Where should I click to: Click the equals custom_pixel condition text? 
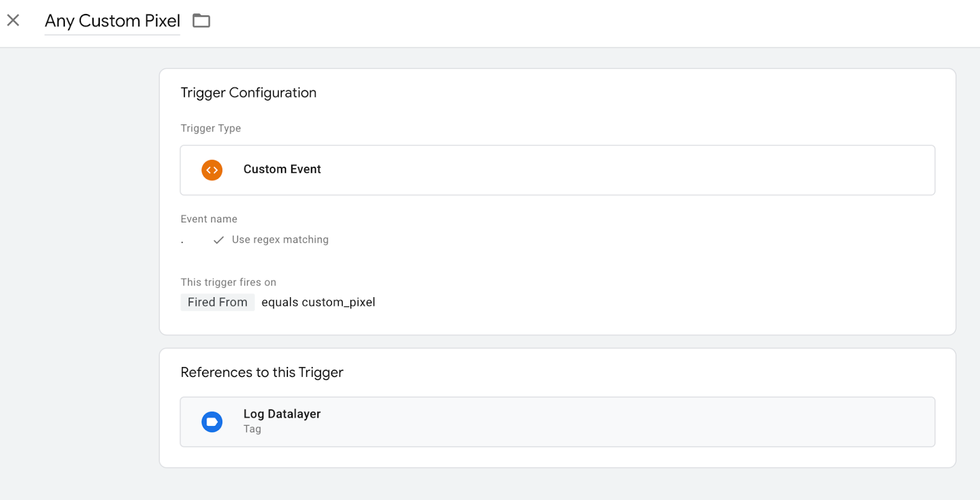pyautogui.click(x=318, y=302)
